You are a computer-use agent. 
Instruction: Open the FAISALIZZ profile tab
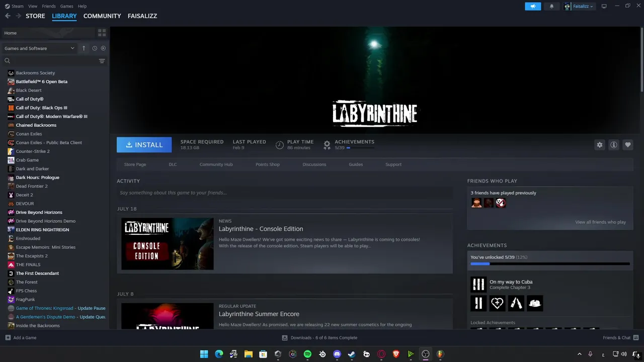(141, 16)
